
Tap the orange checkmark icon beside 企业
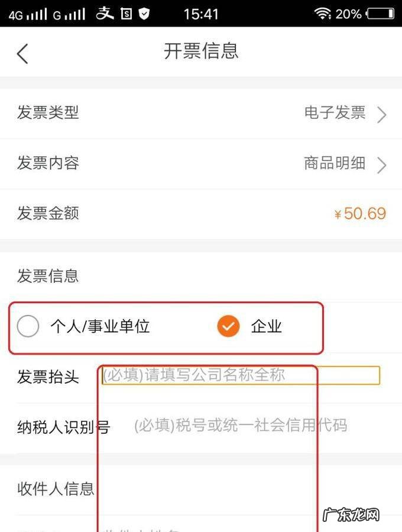(x=228, y=326)
